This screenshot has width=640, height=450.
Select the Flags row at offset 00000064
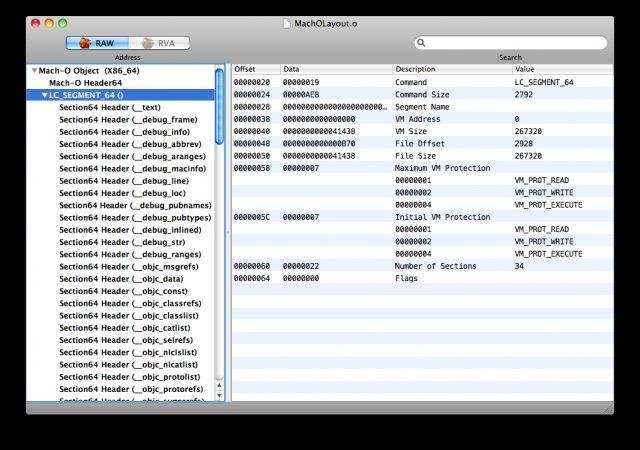[x=422, y=278]
